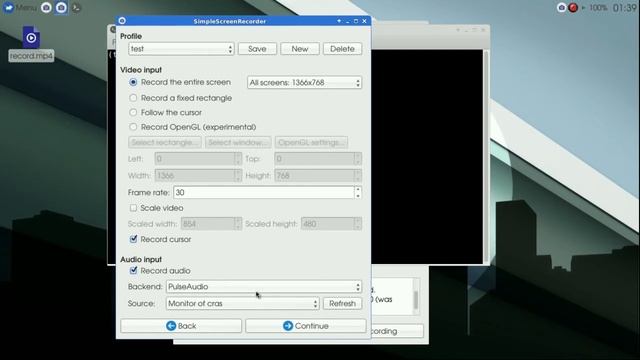Click the Back button
Screen dimensions: 640x360
(x=181, y=326)
